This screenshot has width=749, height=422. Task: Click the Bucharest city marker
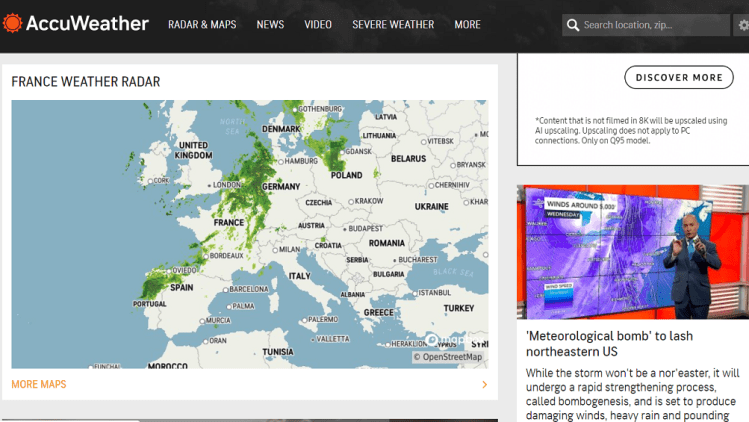pyautogui.click(x=395, y=260)
